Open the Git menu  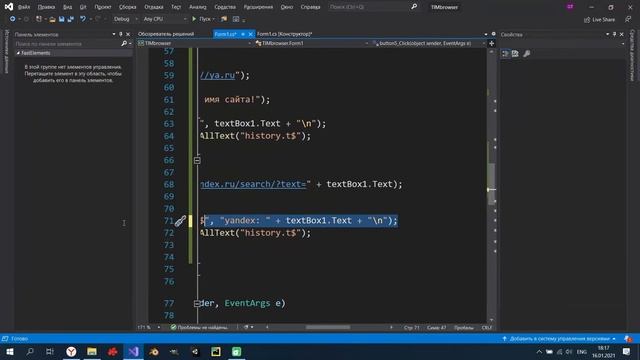pyautogui.click(x=83, y=7)
